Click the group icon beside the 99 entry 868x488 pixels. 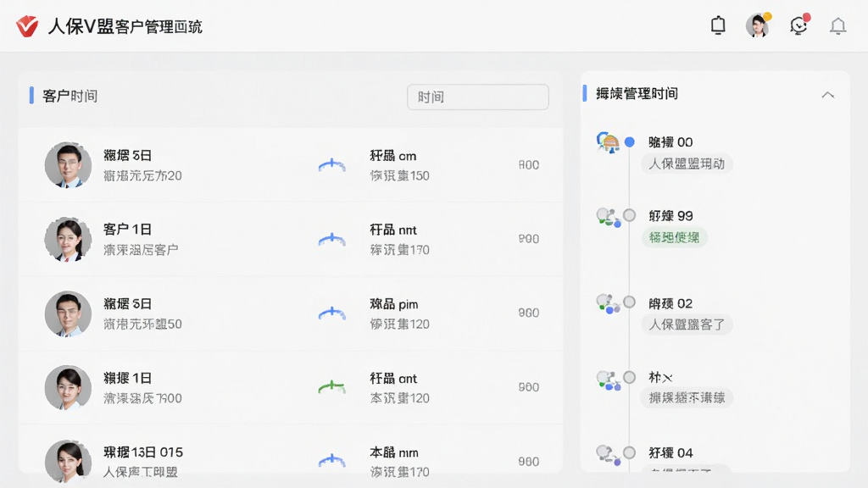(609, 217)
